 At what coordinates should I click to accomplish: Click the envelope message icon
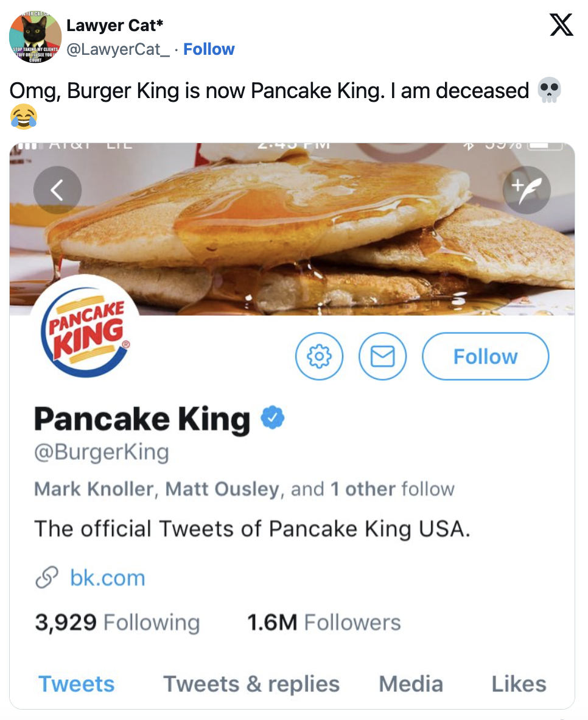coord(382,356)
